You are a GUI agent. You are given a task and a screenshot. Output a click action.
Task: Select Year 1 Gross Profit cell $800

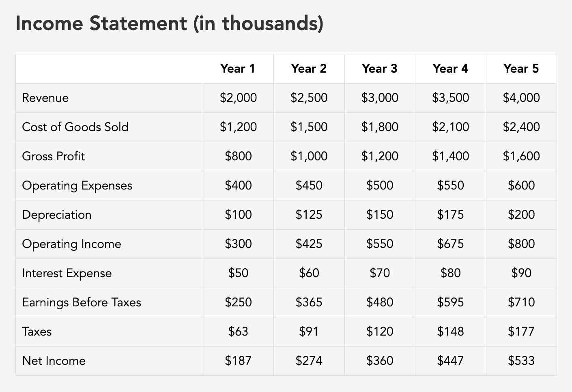point(238,156)
